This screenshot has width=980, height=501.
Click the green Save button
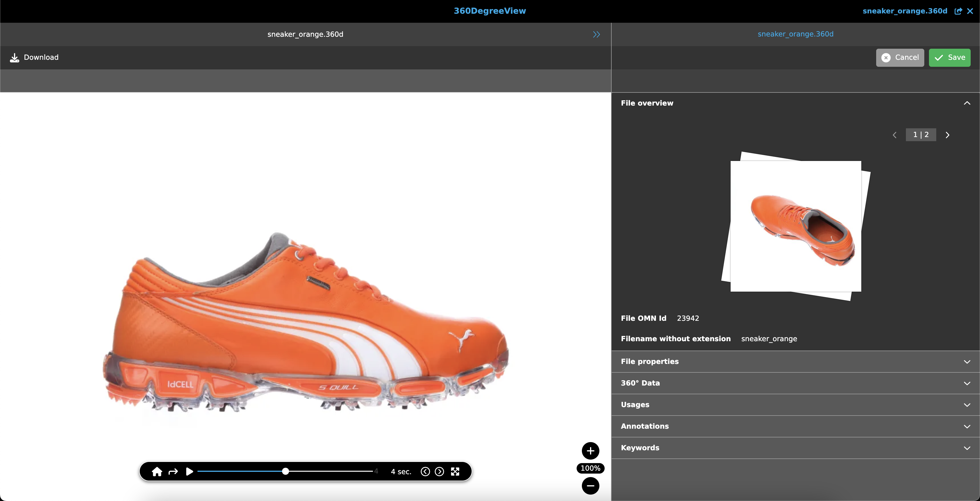click(x=949, y=57)
